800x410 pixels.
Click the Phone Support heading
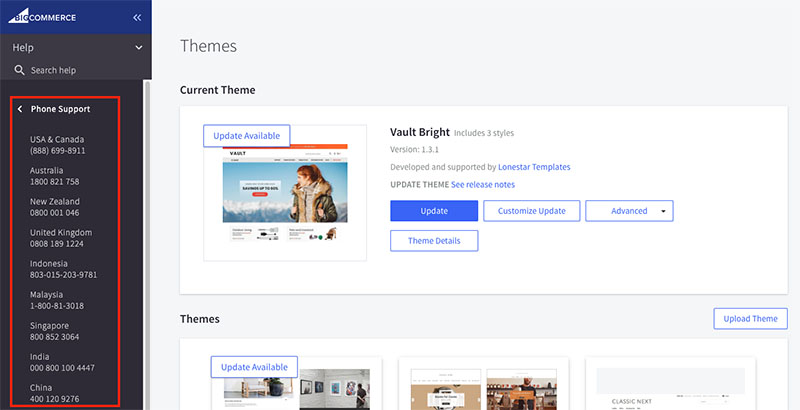pyautogui.click(x=60, y=109)
